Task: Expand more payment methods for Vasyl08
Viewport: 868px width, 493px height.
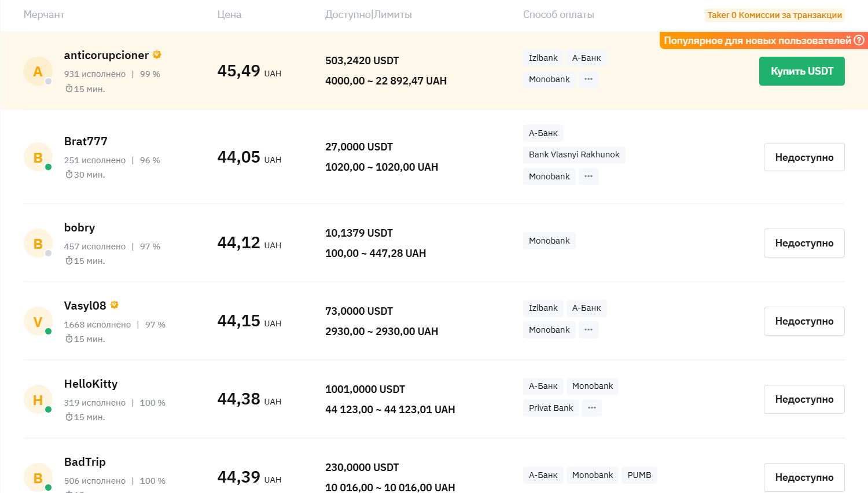Action: (589, 330)
